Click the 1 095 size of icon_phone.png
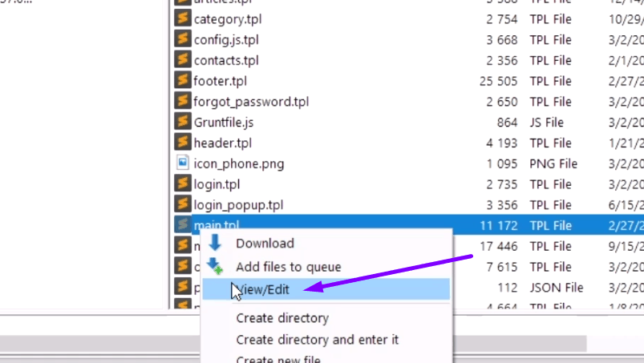The height and width of the screenshot is (363, 644). click(x=501, y=164)
